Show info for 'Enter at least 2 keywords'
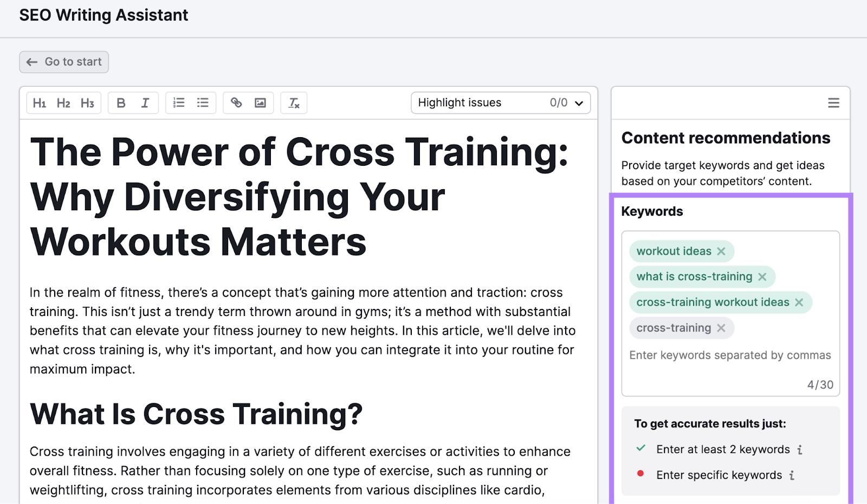 tap(800, 450)
